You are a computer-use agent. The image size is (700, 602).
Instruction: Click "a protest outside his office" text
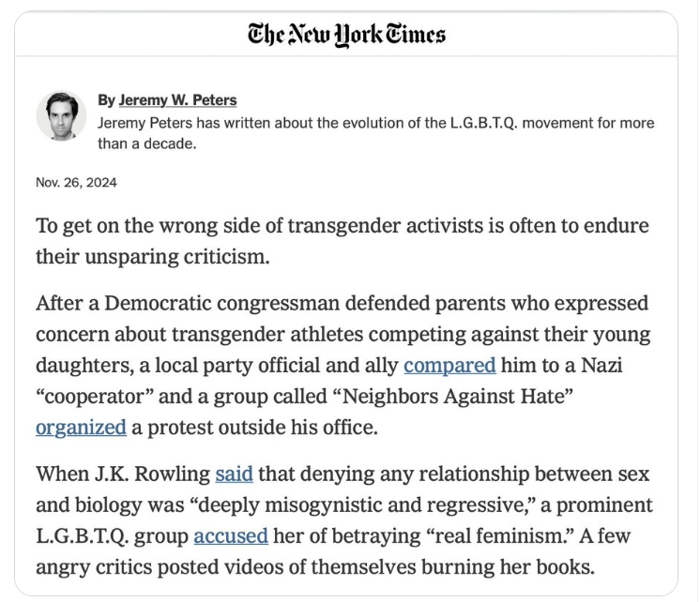tap(254, 428)
